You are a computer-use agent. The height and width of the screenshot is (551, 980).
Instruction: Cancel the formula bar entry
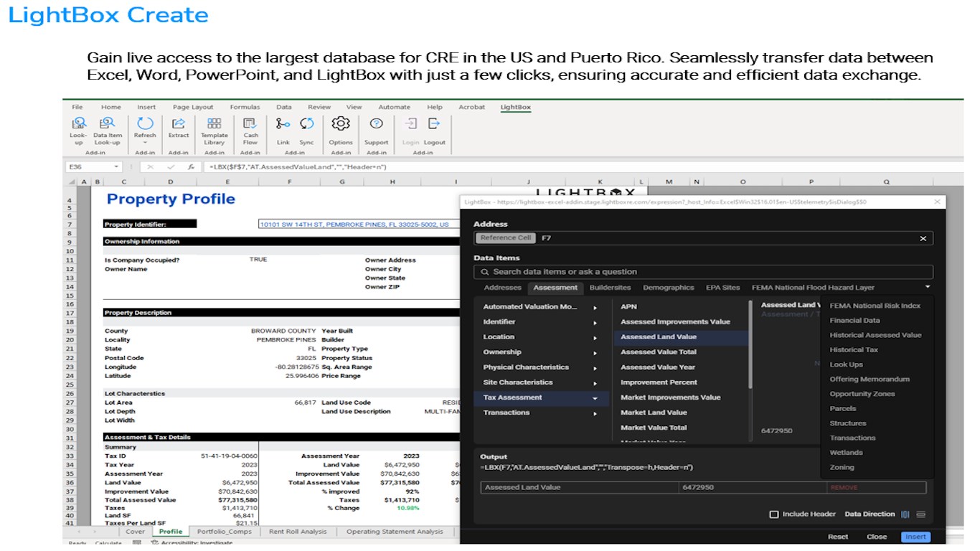151,167
